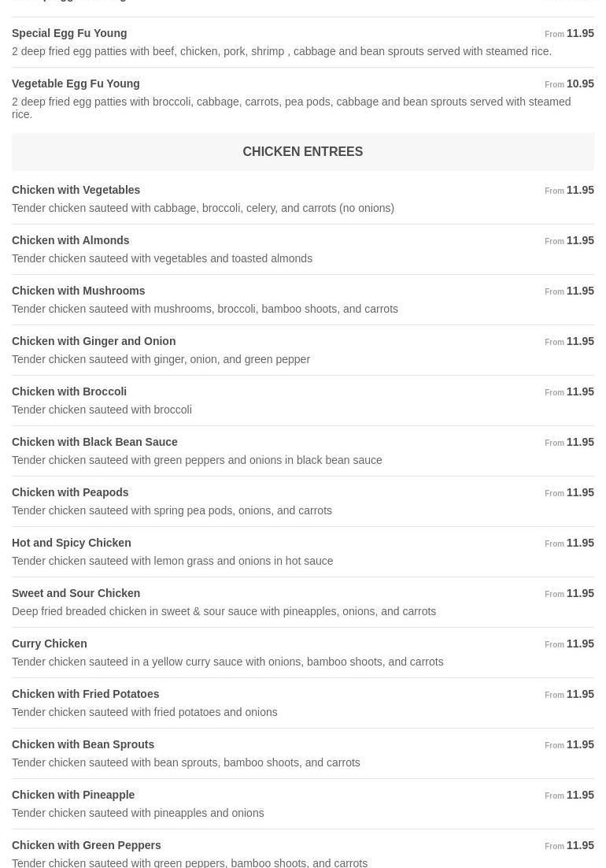Open Hot and Spicy Chicken
606x868 pixels.
tap(71, 543)
